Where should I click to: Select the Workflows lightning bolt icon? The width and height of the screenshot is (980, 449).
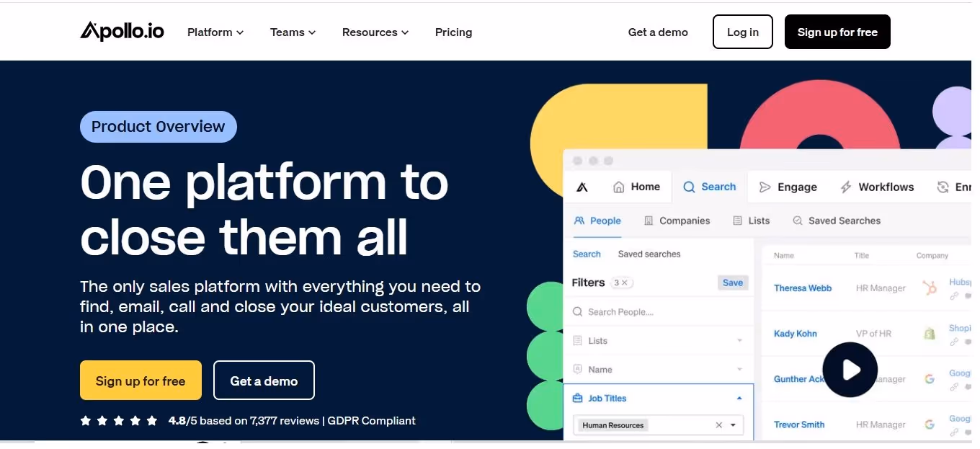(x=845, y=186)
